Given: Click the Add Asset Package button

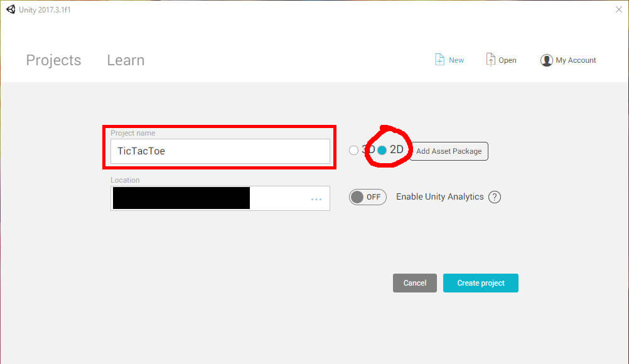Looking at the screenshot, I should [449, 151].
